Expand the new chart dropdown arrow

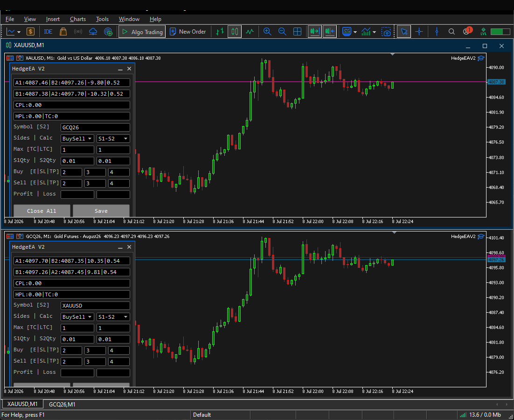click(19, 32)
